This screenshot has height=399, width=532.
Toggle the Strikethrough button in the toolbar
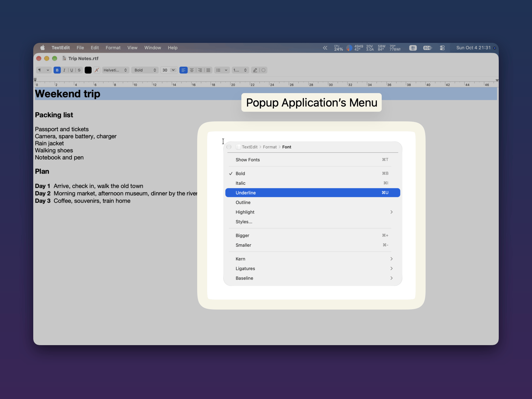coord(79,70)
